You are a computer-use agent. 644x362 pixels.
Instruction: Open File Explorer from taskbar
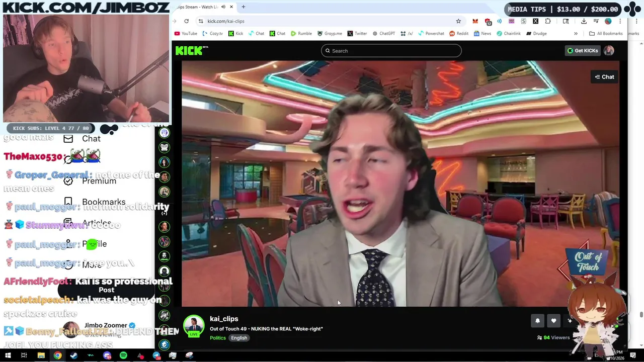click(41, 355)
